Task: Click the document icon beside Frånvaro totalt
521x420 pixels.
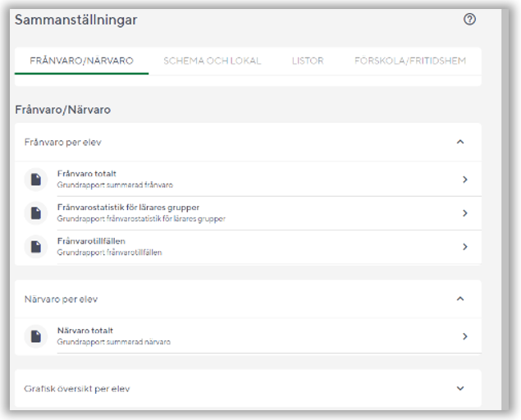Action: (35, 179)
